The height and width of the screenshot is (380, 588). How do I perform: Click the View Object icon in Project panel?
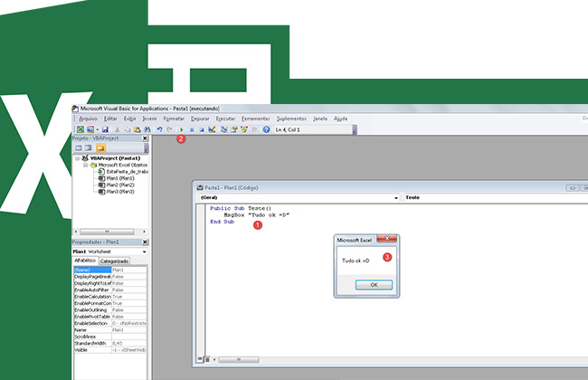click(x=88, y=147)
